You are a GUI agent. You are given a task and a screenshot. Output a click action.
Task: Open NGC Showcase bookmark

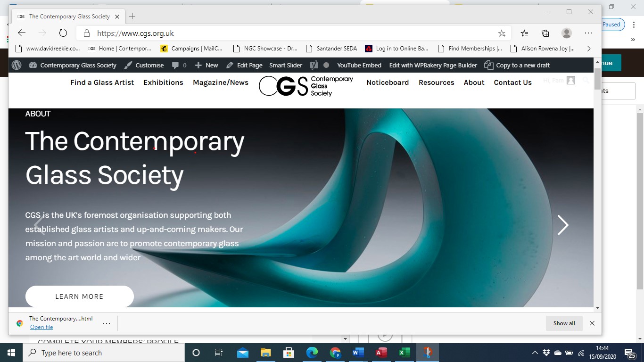coord(265,48)
